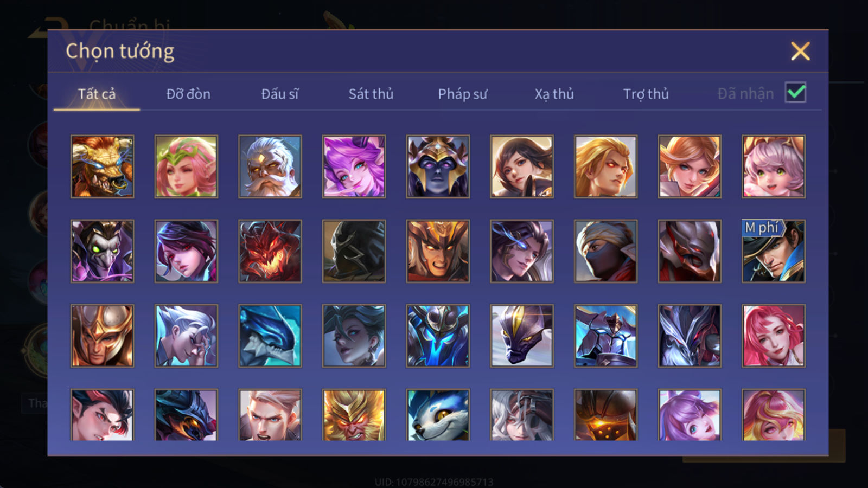The image size is (868, 488).
Task: Choose the hero marked 'M phí'
Action: (x=773, y=251)
